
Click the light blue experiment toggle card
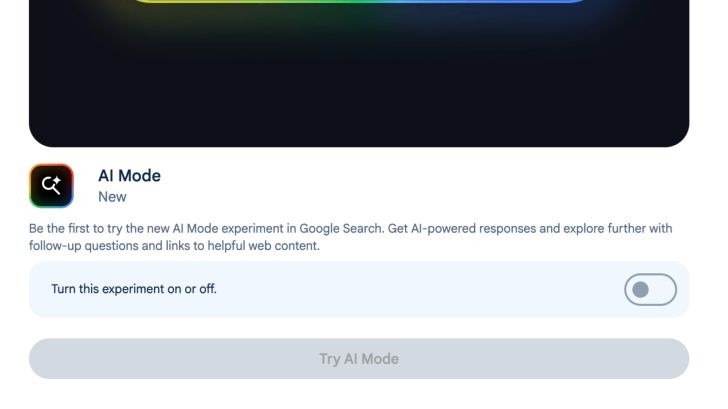359,289
